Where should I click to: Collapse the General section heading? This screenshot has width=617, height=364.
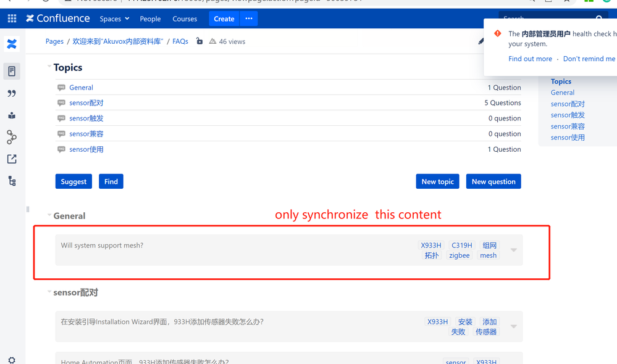click(49, 215)
